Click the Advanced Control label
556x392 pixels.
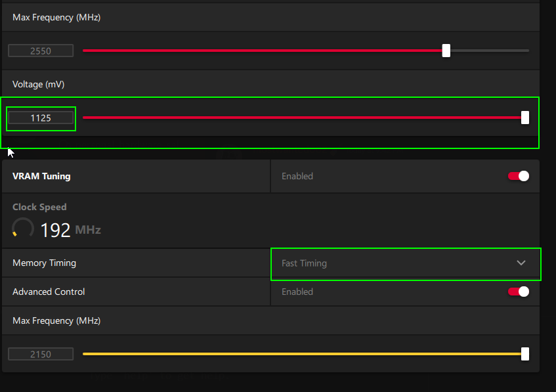pyautogui.click(x=49, y=292)
